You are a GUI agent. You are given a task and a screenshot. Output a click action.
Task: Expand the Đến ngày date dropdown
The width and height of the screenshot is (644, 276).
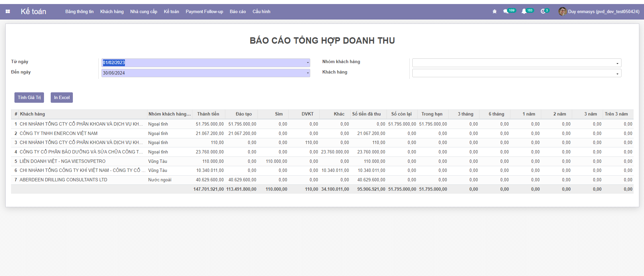pos(308,73)
